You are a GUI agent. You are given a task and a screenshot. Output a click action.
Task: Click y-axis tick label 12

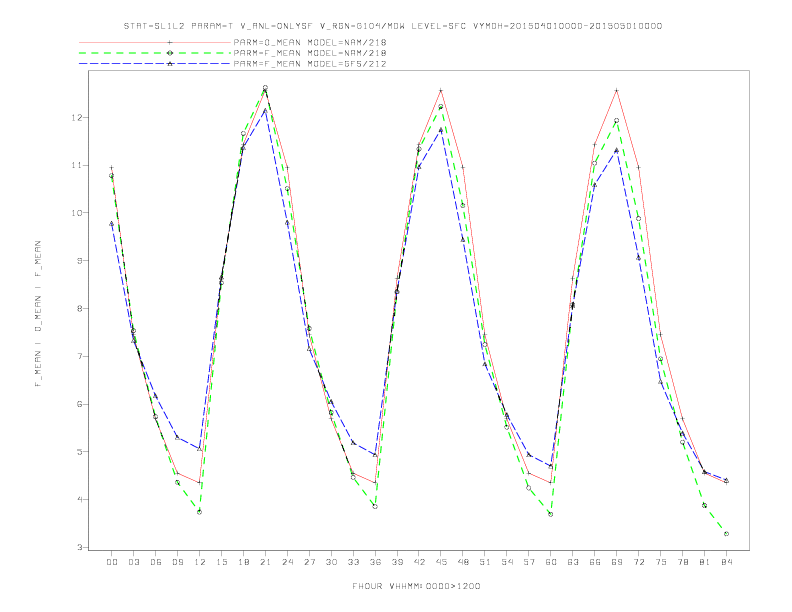77,117
